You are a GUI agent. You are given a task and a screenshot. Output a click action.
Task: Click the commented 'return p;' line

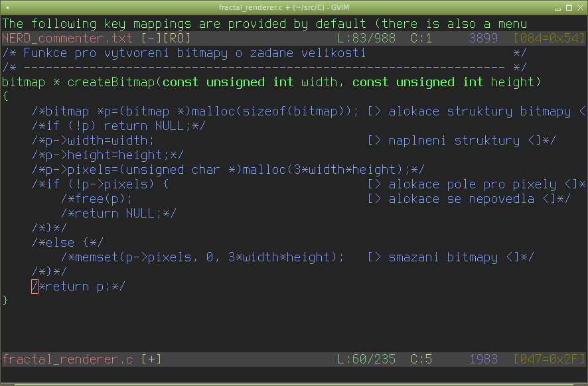point(78,287)
